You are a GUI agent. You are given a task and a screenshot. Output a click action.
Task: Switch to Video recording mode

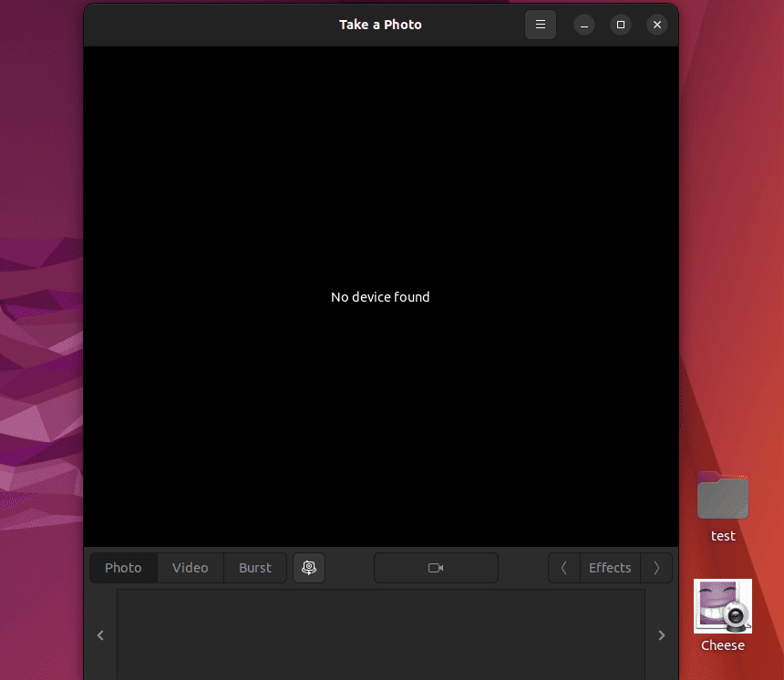[x=190, y=567]
